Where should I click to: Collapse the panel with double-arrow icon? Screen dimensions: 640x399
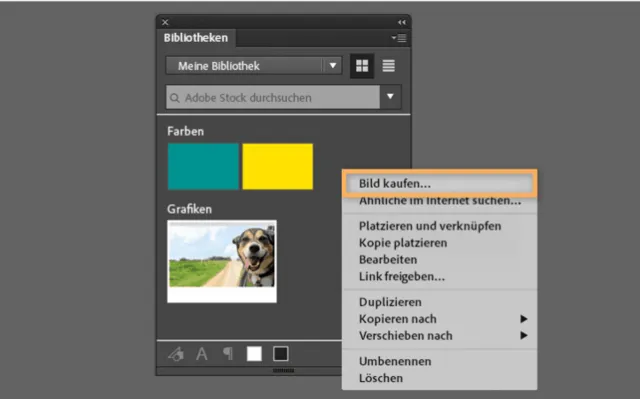pyautogui.click(x=402, y=22)
